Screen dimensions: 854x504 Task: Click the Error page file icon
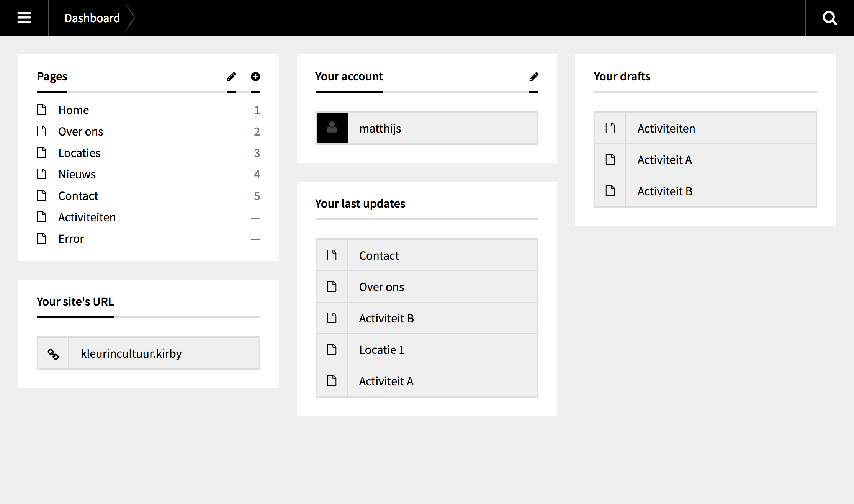41,239
